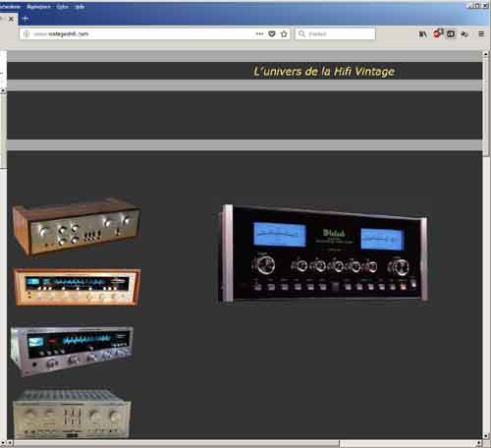Open the wooden-case amplifier thumbnail

pos(77,227)
